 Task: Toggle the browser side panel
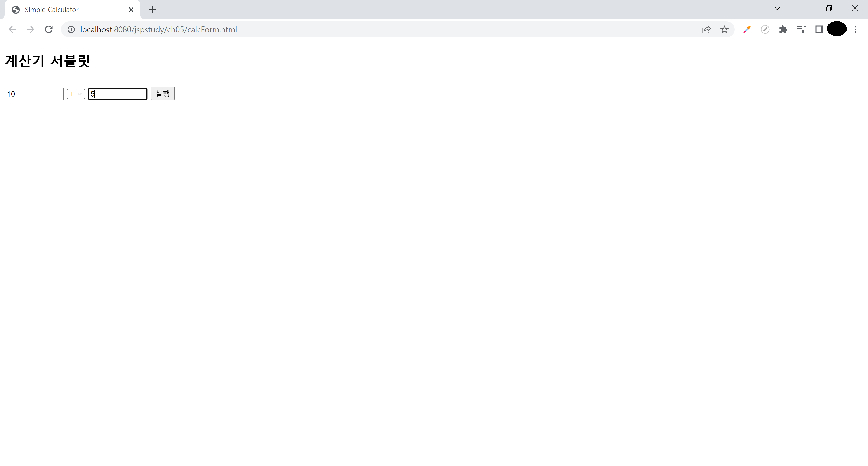click(x=819, y=30)
